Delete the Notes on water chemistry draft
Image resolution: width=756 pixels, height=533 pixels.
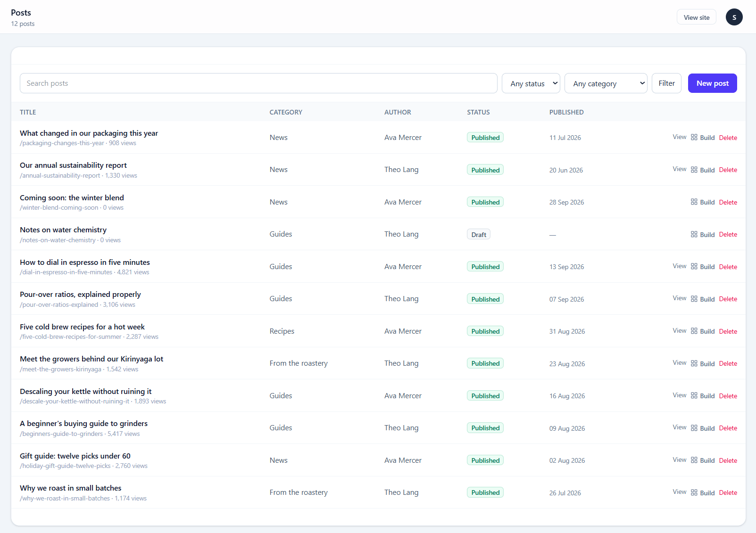pyautogui.click(x=728, y=234)
